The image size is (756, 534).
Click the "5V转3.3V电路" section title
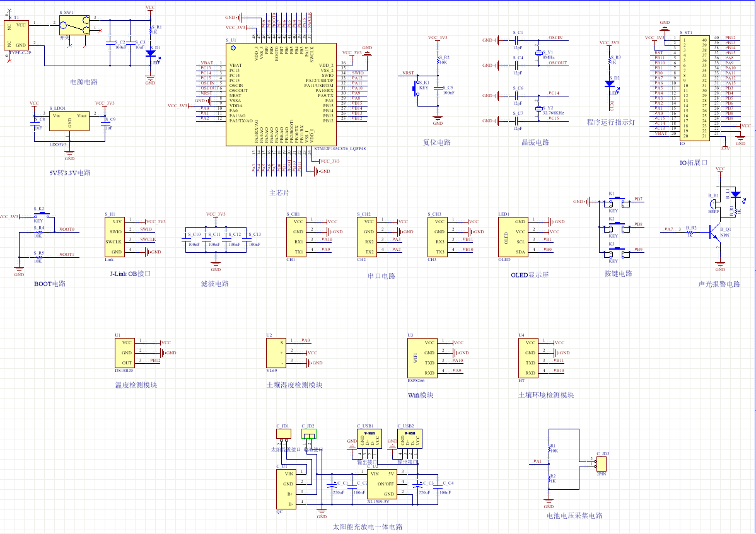pos(70,173)
